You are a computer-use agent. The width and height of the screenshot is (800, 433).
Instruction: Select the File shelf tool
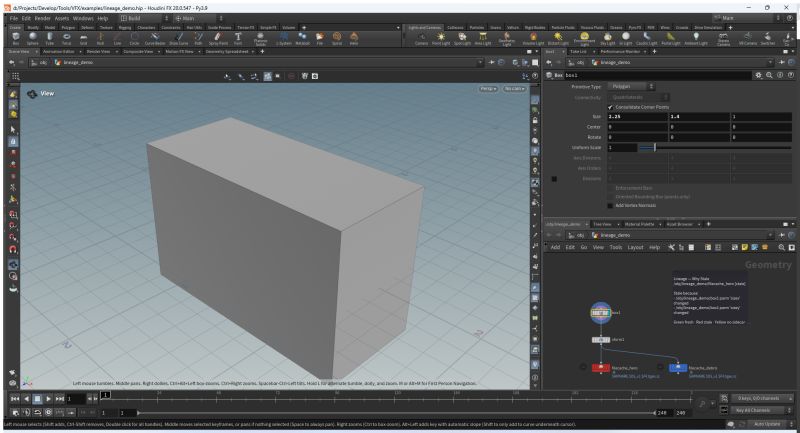[320, 38]
